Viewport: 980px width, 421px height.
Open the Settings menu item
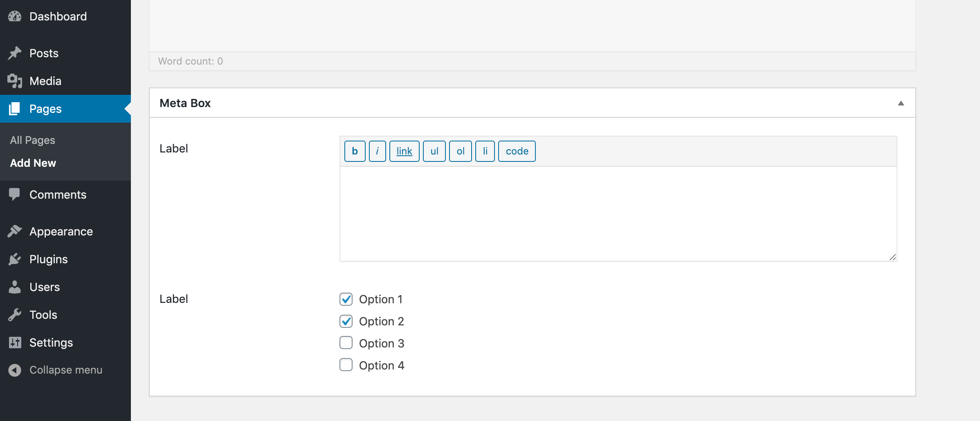51,343
